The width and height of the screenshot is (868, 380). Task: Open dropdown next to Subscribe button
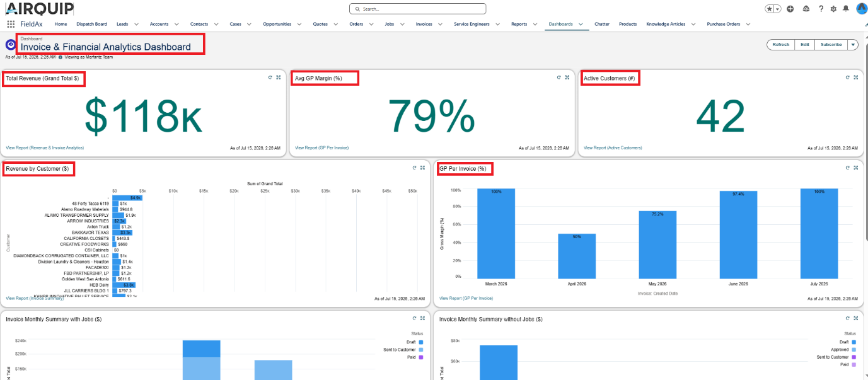pyautogui.click(x=853, y=45)
